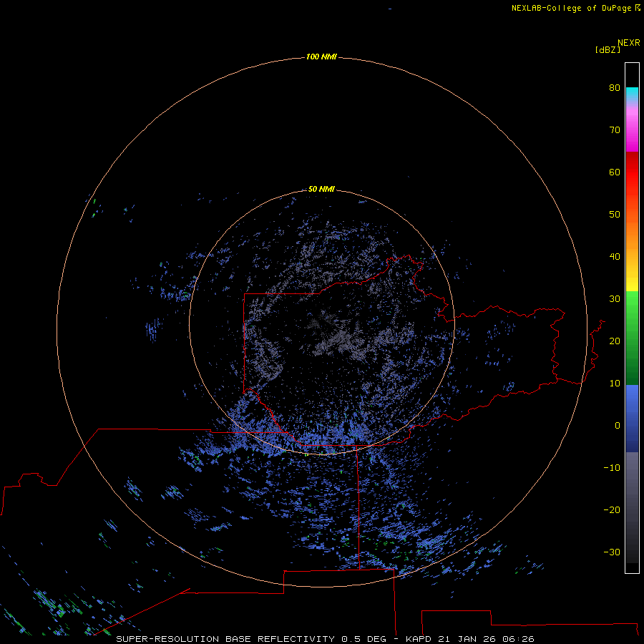Image resolution: width=644 pixels, height=644 pixels.
Task: Click the blue band of the color bar
Action: [x=632, y=419]
